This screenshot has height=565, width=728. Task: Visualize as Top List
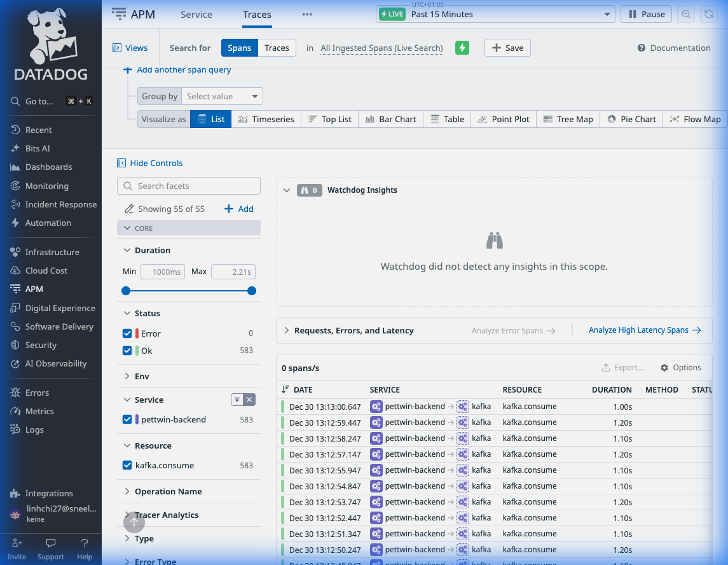(329, 120)
